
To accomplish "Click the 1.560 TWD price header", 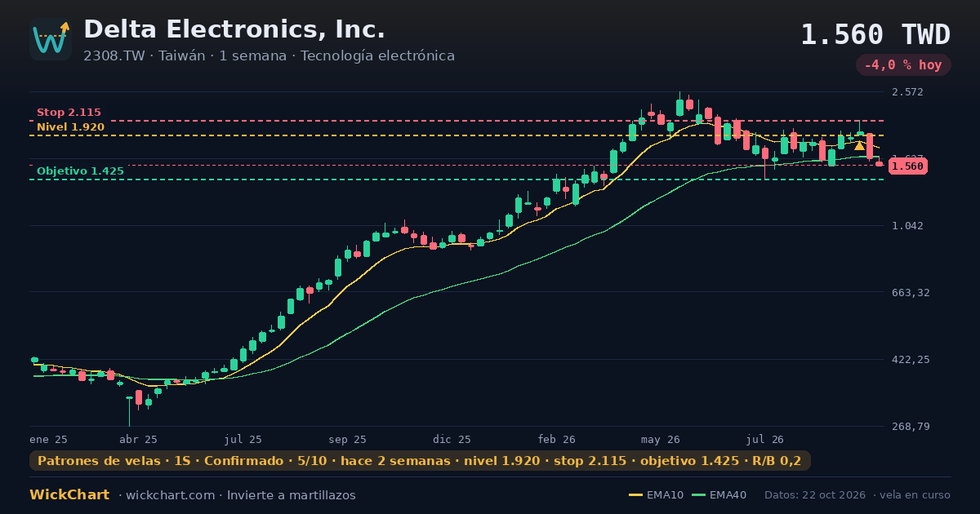I will click(875, 35).
